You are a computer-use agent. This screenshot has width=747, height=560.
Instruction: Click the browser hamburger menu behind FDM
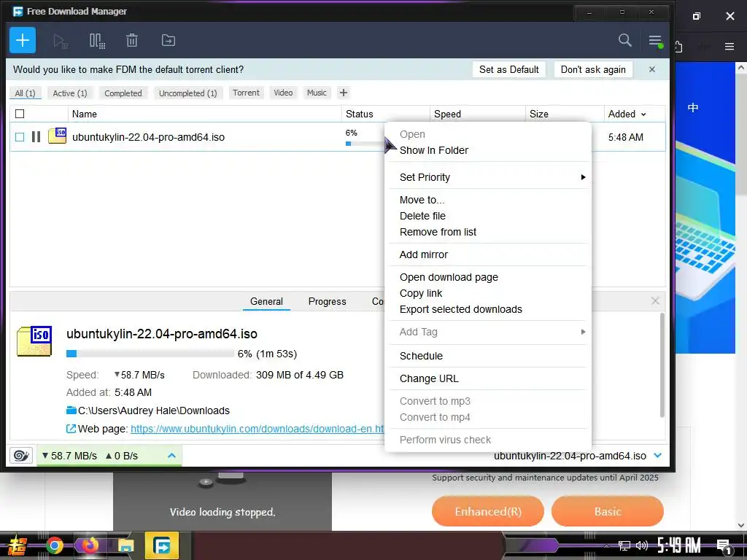(729, 46)
